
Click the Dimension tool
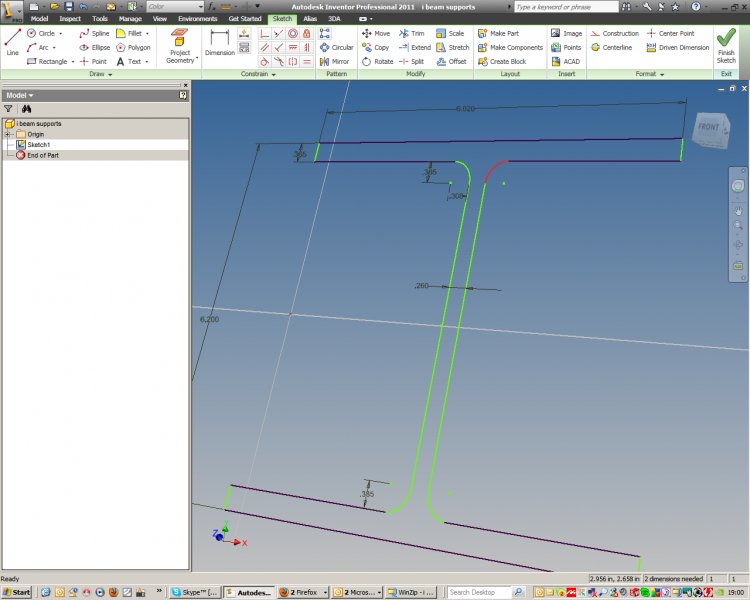click(219, 44)
